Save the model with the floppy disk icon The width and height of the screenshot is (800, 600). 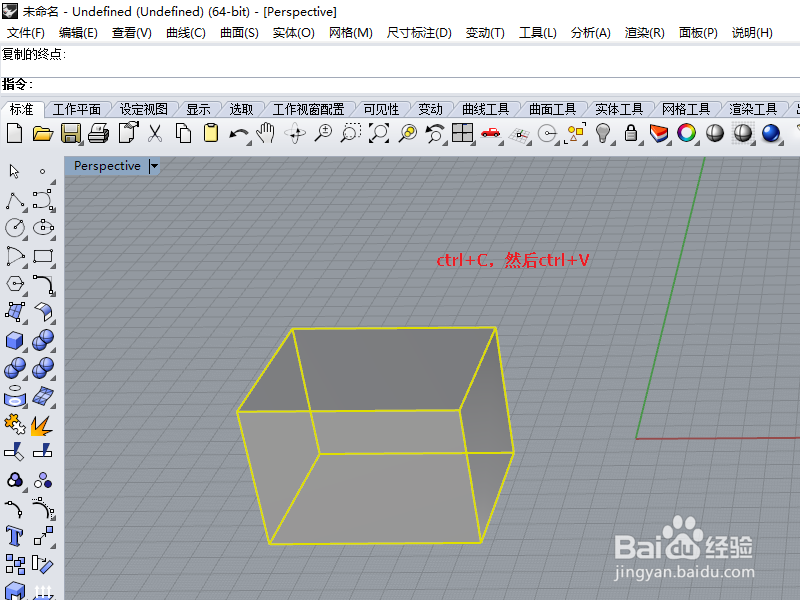click(x=70, y=134)
